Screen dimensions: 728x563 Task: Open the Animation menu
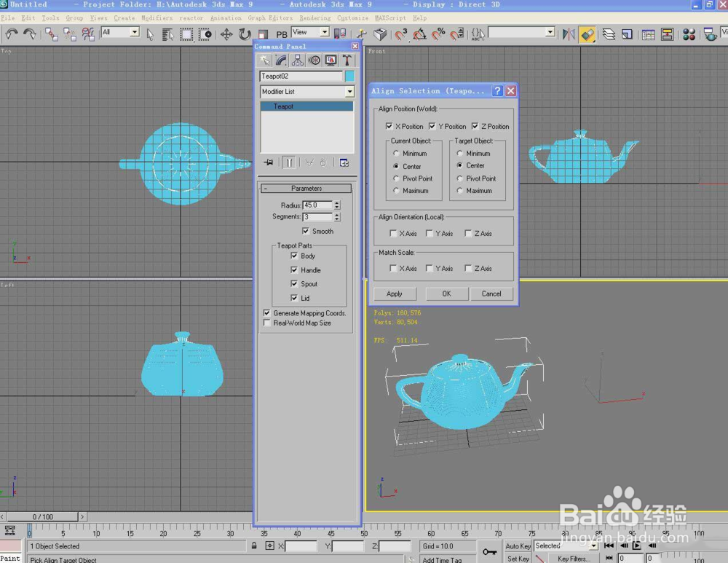point(226,18)
